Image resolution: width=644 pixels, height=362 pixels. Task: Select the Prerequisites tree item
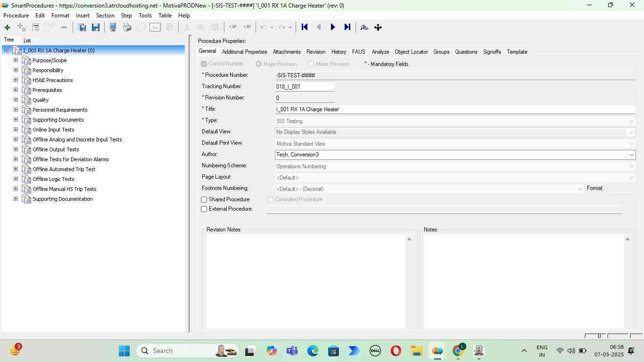tap(47, 90)
